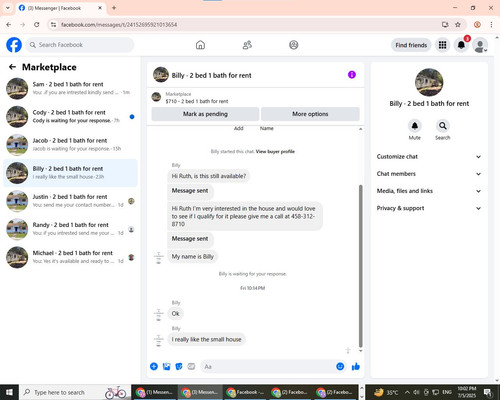
Task: Open the notifications bell icon
Action: [x=461, y=45]
